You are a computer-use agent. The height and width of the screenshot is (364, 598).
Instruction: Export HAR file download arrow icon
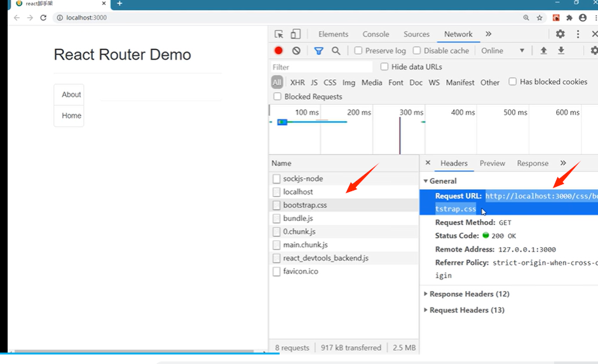point(561,51)
